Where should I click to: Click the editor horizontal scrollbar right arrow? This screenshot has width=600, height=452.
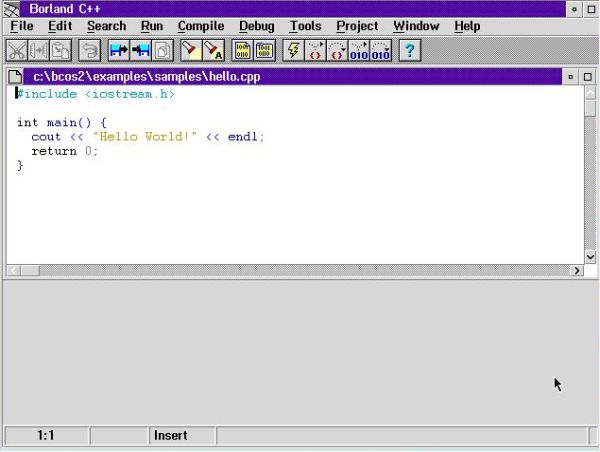(577, 271)
